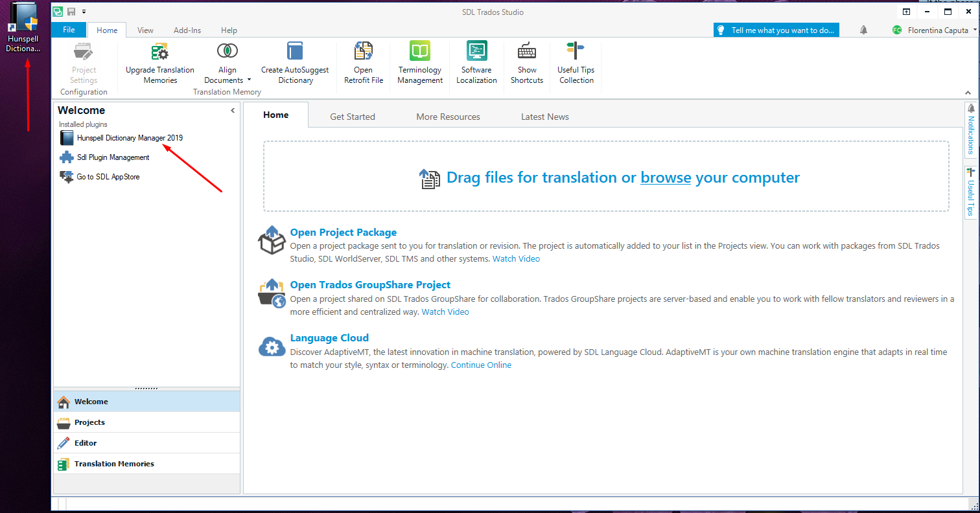
Task: Click the FC user avatar icon
Action: coord(897,30)
